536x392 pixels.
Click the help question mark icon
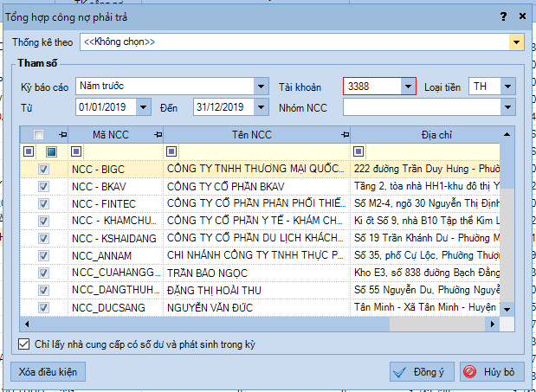(x=504, y=16)
